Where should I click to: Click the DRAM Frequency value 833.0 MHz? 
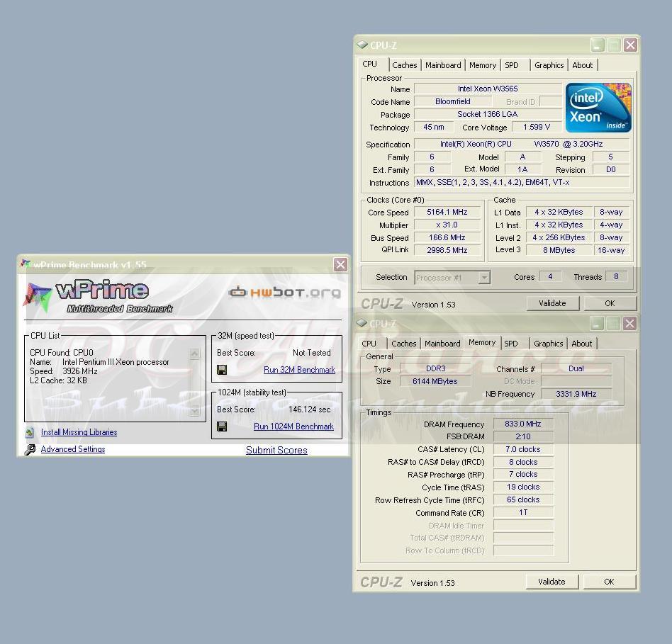pyautogui.click(x=523, y=424)
